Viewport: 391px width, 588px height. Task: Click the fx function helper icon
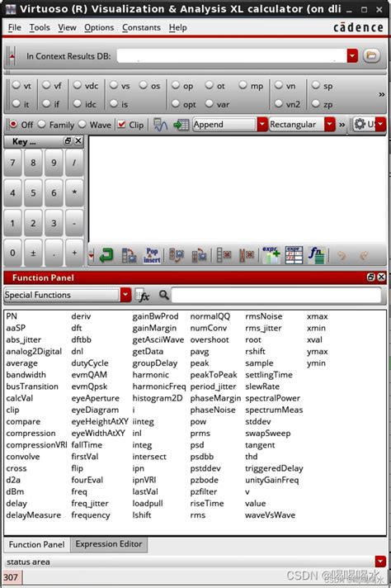tap(143, 296)
